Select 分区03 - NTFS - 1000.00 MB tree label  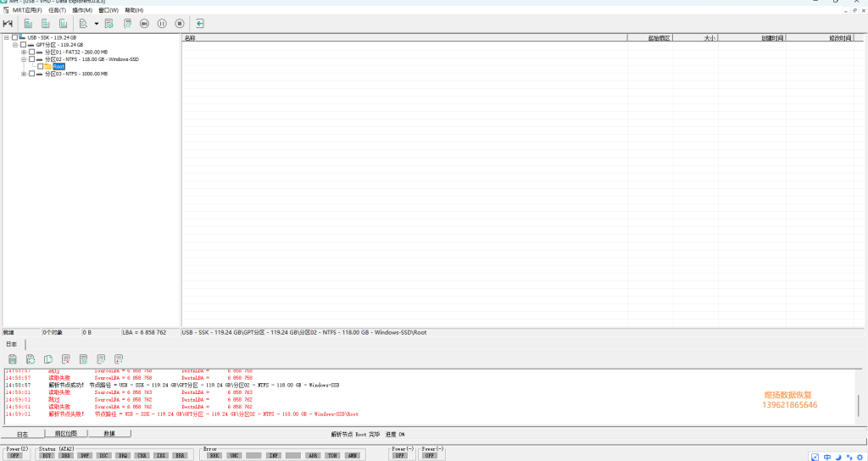(76, 74)
